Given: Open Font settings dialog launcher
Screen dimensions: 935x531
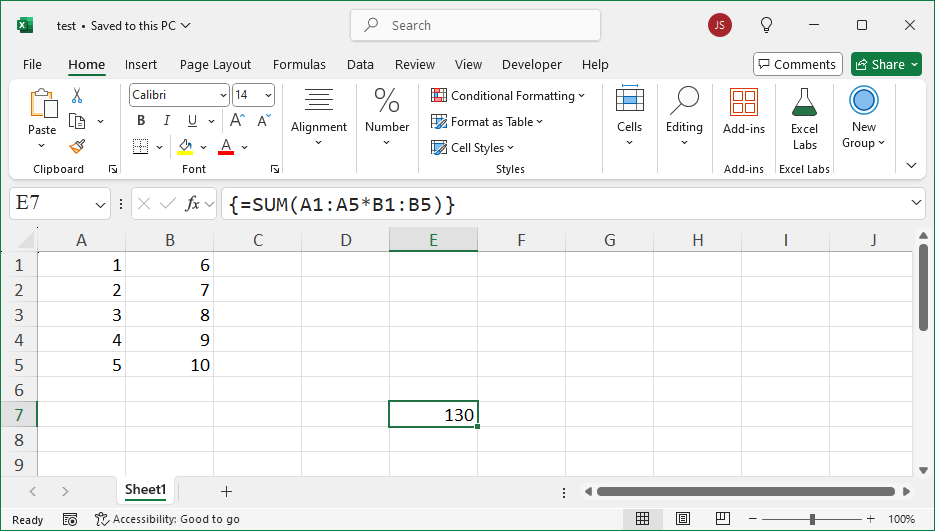Looking at the screenshot, I should coord(275,169).
